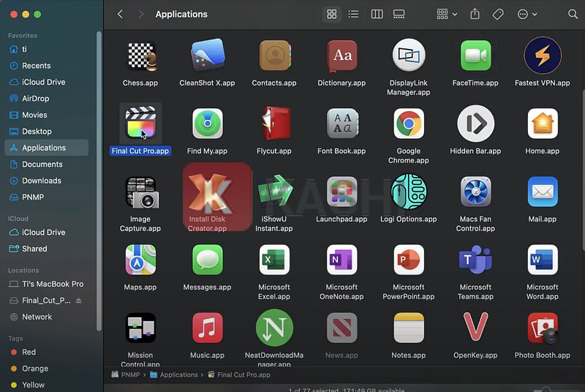Screen dimensions: 585x392
Task: Select Font Book.app icon
Action: [x=341, y=124]
